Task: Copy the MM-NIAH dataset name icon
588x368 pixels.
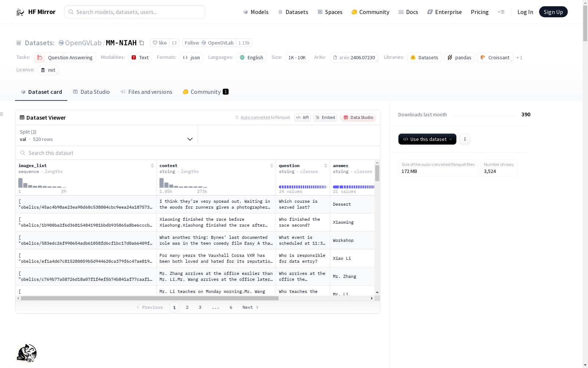Action: (141, 43)
